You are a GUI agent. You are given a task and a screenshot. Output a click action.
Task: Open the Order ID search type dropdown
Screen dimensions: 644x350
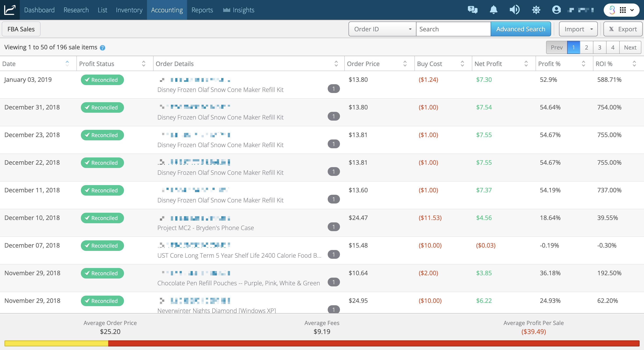point(382,29)
